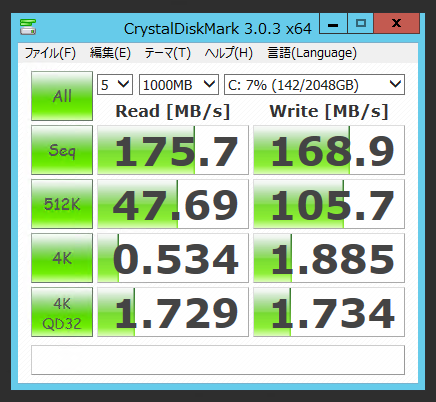Start the Seq benchmark test
Viewport: 436px width, 402px height.
tap(62, 150)
